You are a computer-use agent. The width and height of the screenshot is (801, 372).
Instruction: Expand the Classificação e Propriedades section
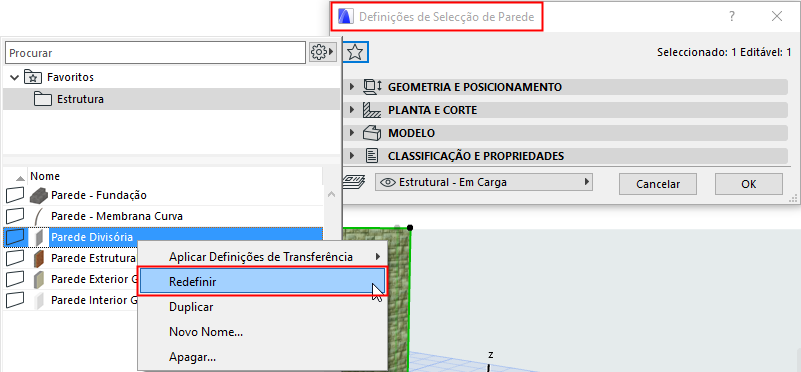351,156
